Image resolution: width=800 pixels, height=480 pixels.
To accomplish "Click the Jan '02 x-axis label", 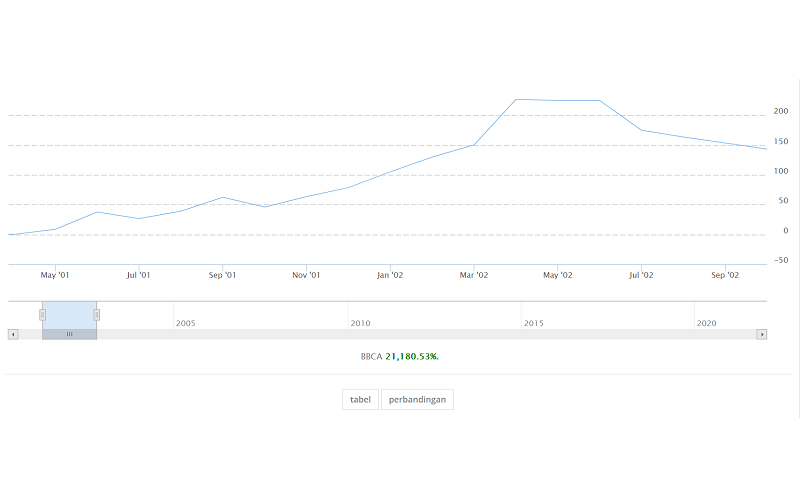I will 390,275.
